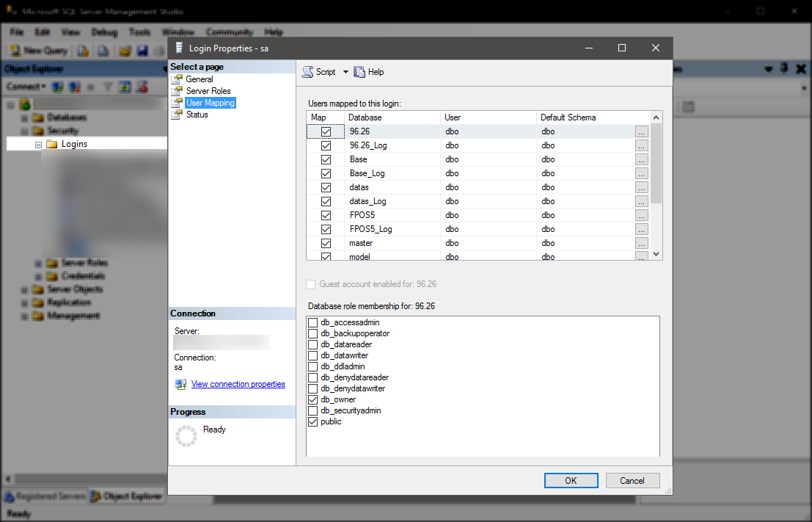Click the Cancel button
Screen dimensions: 812x522
pyautogui.click(x=632, y=481)
